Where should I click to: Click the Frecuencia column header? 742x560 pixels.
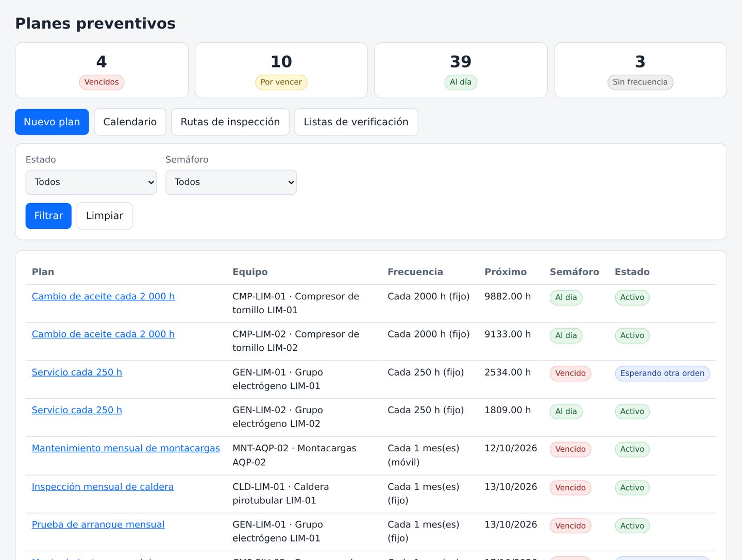pos(415,272)
